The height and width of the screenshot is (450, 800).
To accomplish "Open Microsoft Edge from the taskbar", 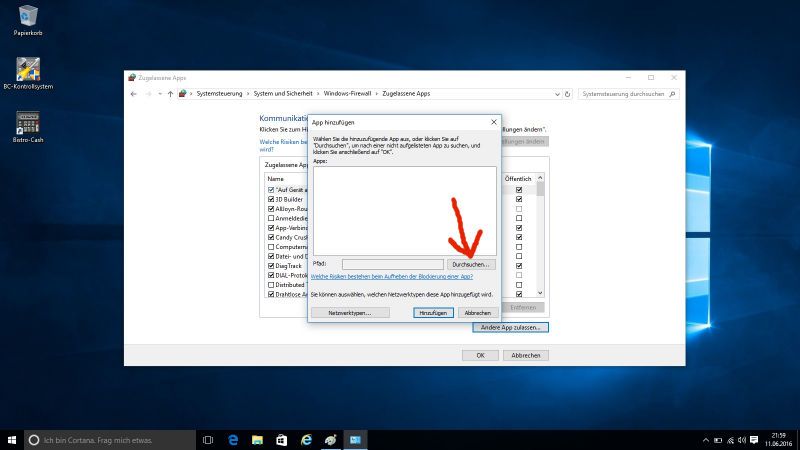I will [233, 439].
